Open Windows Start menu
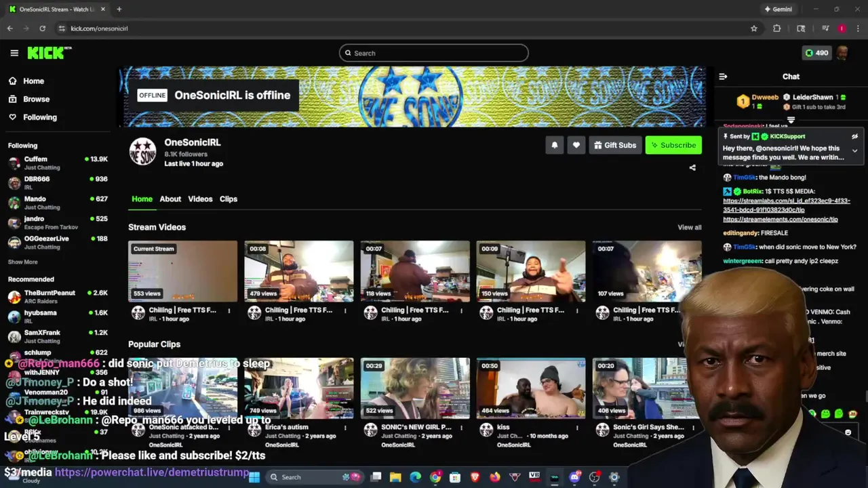Viewport: 868px width, 488px height. coord(254,477)
